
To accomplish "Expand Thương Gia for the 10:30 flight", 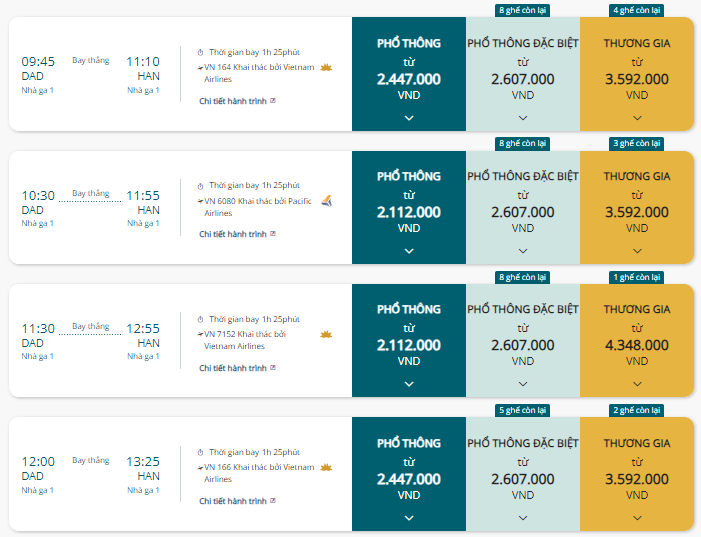I will click(x=637, y=251).
